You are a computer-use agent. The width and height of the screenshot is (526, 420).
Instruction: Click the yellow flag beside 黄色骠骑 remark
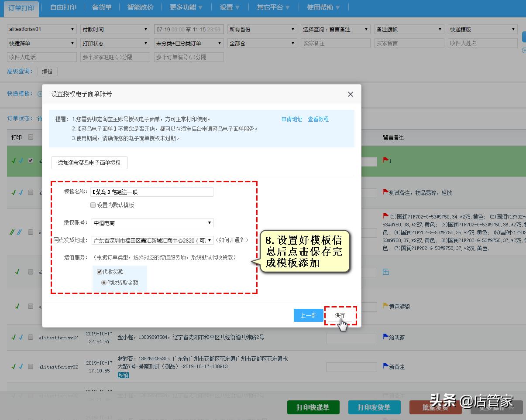pos(384,306)
